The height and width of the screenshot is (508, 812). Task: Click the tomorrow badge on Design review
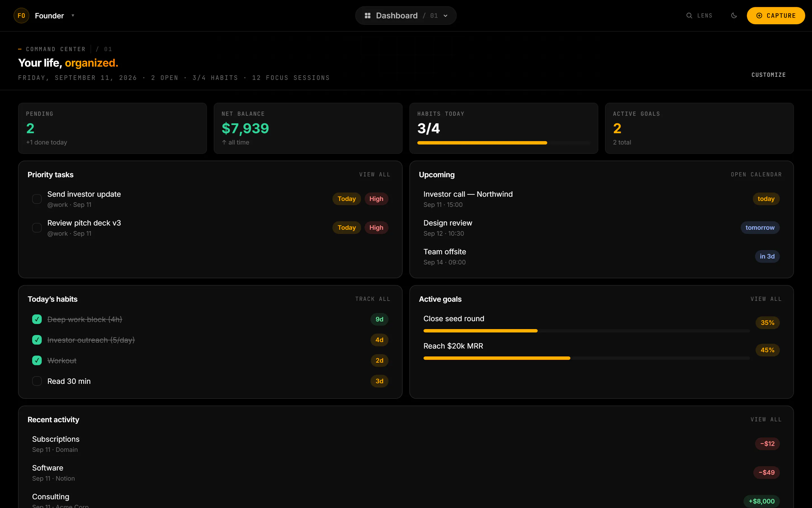(x=760, y=228)
